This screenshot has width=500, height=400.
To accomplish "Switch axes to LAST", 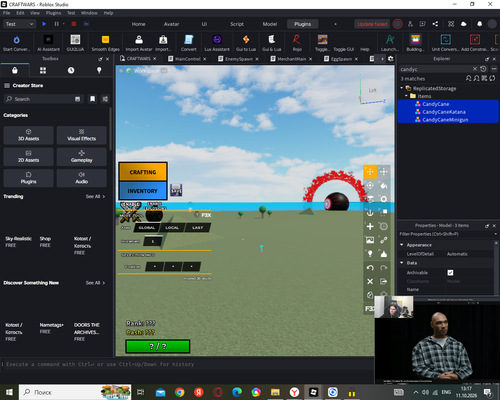I will [197, 228].
